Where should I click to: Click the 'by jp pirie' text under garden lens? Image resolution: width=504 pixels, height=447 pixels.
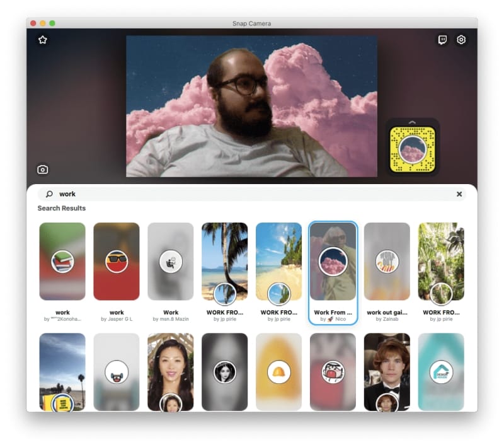[x=441, y=319]
